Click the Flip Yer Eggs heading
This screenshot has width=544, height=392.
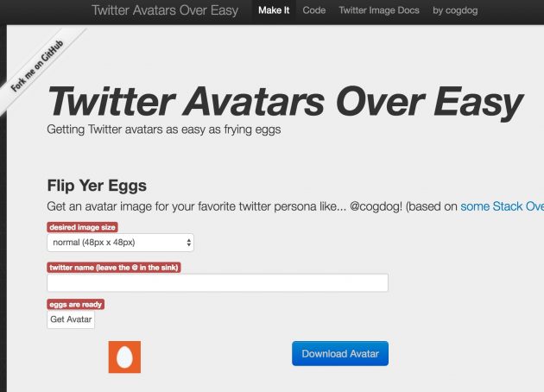97,186
